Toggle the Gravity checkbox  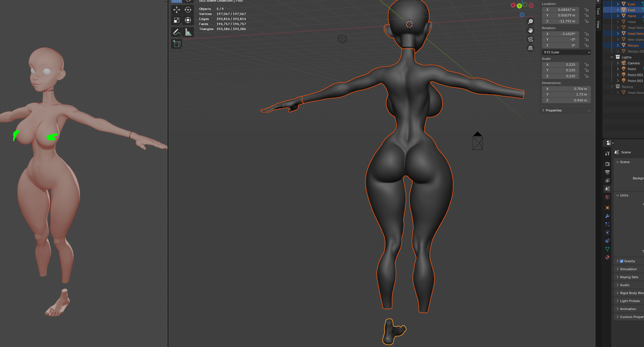(622, 261)
